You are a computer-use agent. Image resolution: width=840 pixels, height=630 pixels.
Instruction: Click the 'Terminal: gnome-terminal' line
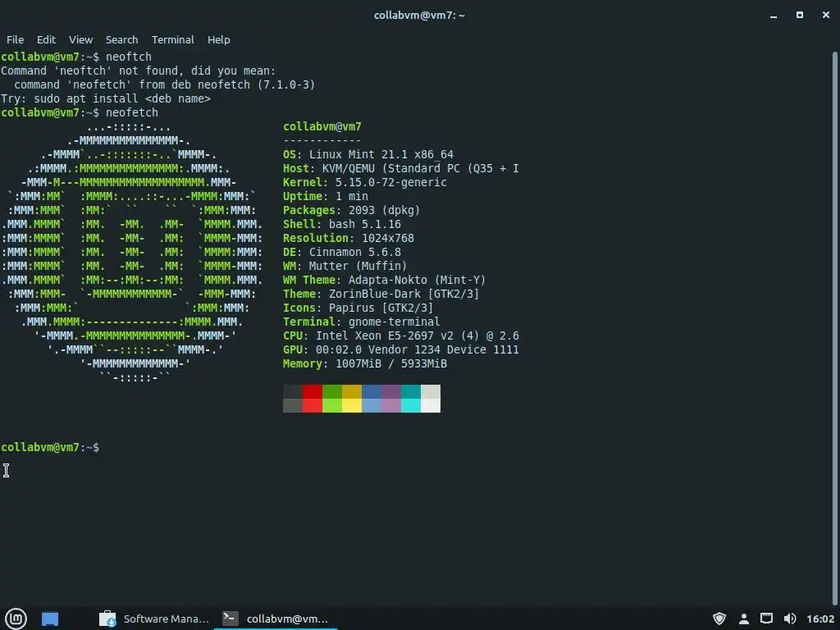(362, 322)
